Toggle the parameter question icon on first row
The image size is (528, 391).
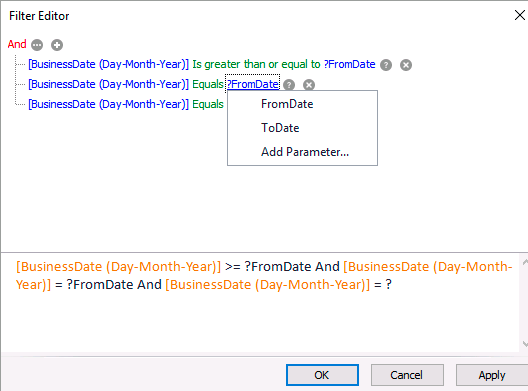coord(386,65)
